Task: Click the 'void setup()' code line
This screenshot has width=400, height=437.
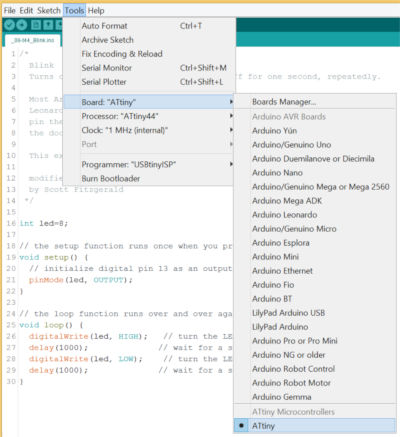Action: (54, 257)
